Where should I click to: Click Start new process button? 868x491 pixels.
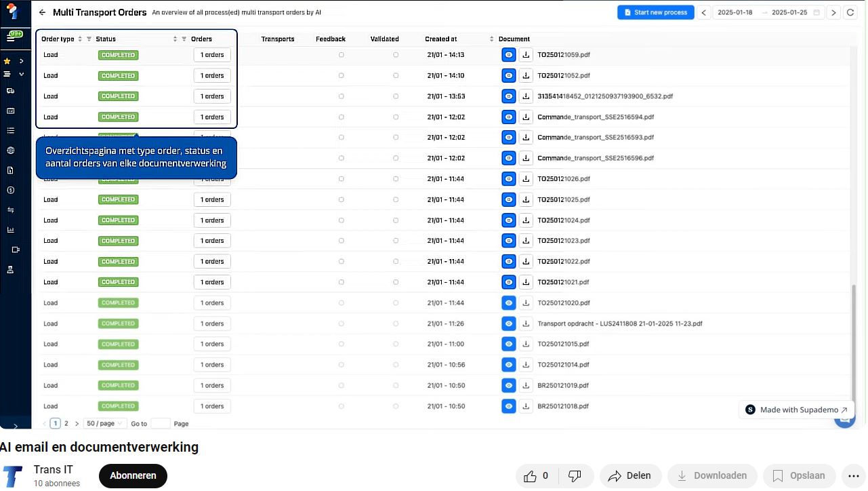click(x=655, y=12)
